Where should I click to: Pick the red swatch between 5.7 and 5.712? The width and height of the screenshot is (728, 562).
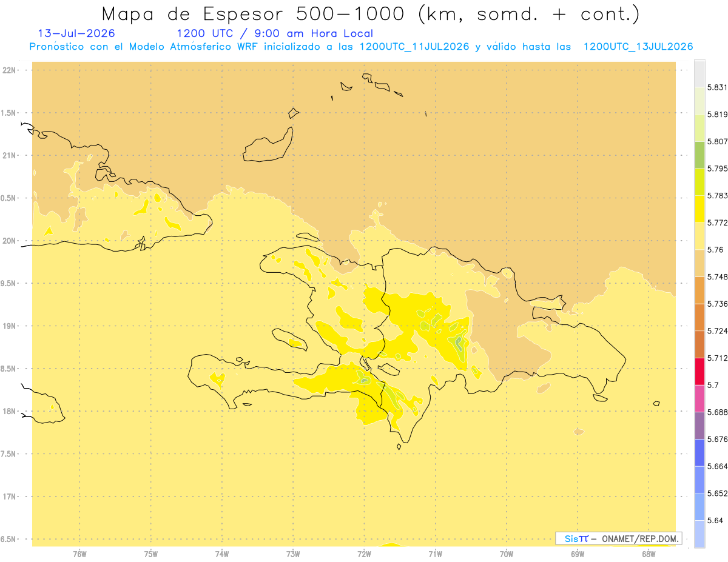click(699, 371)
